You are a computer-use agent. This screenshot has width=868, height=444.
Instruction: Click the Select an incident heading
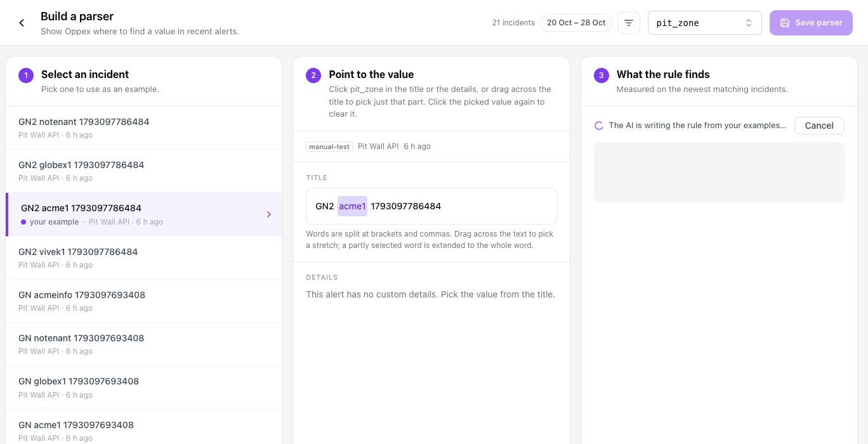pyautogui.click(x=85, y=74)
